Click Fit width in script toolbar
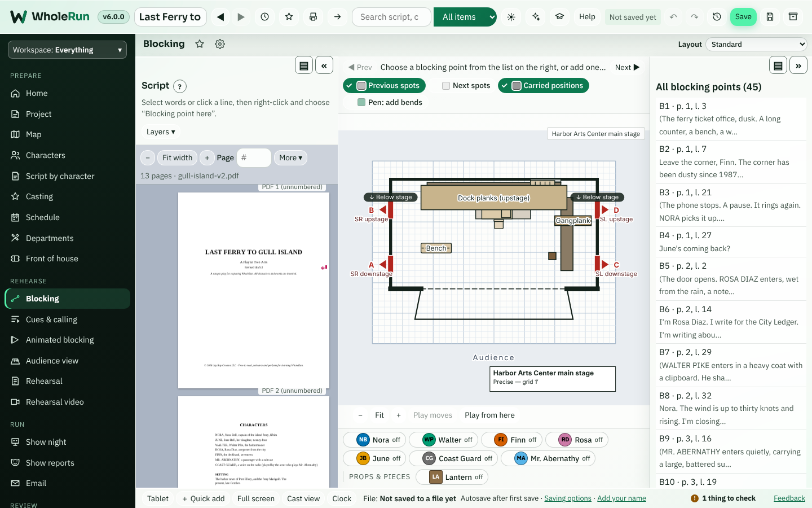The width and height of the screenshot is (812, 508). 178,158
